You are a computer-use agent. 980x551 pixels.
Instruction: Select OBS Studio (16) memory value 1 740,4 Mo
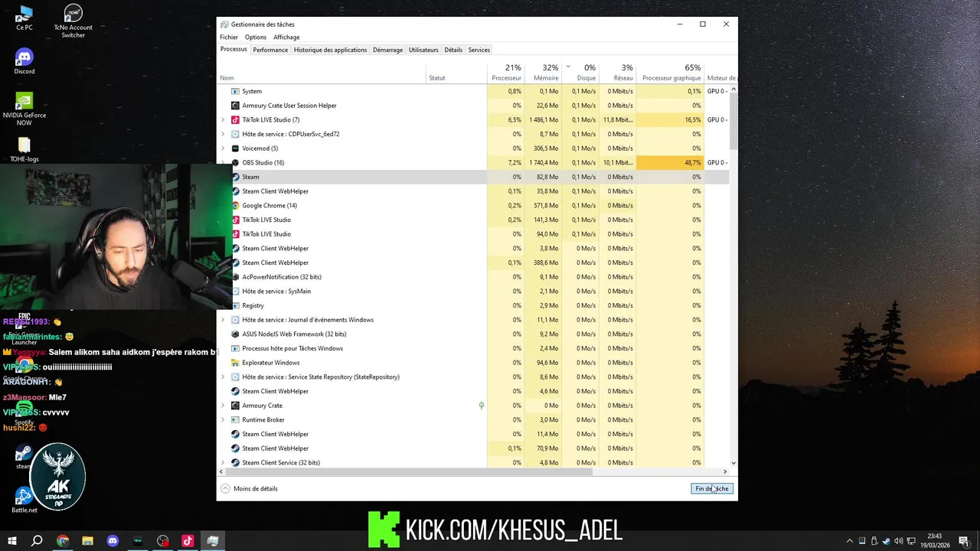click(x=544, y=163)
